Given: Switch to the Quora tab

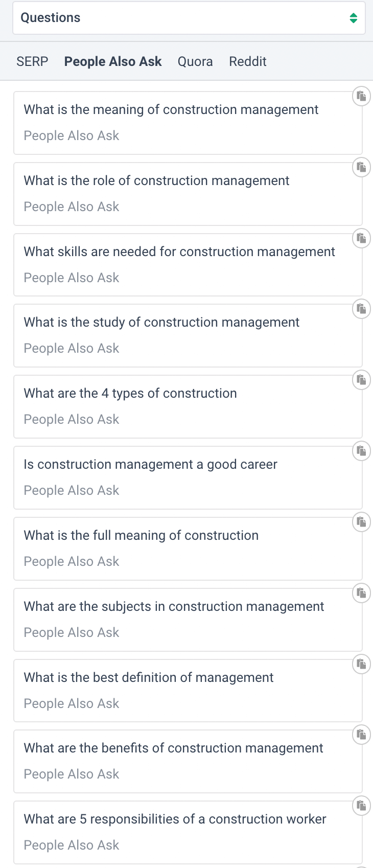Looking at the screenshot, I should coord(195,61).
